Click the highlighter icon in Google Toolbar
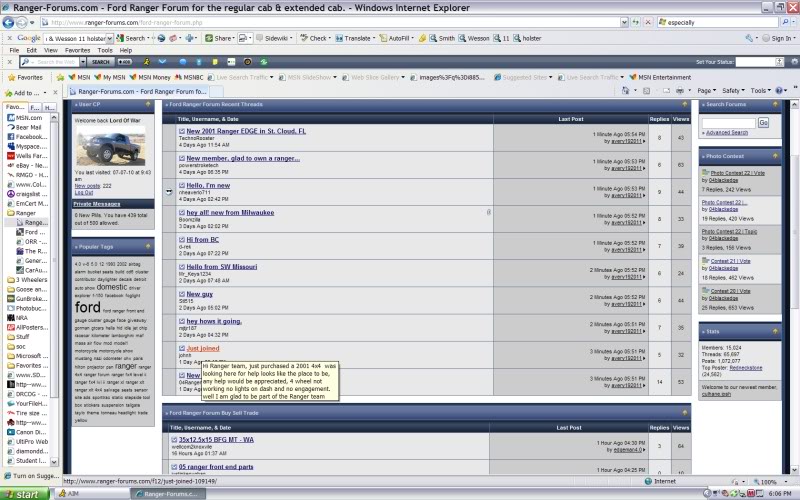Image resolution: width=800 pixels, height=500 pixels. click(x=422, y=38)
